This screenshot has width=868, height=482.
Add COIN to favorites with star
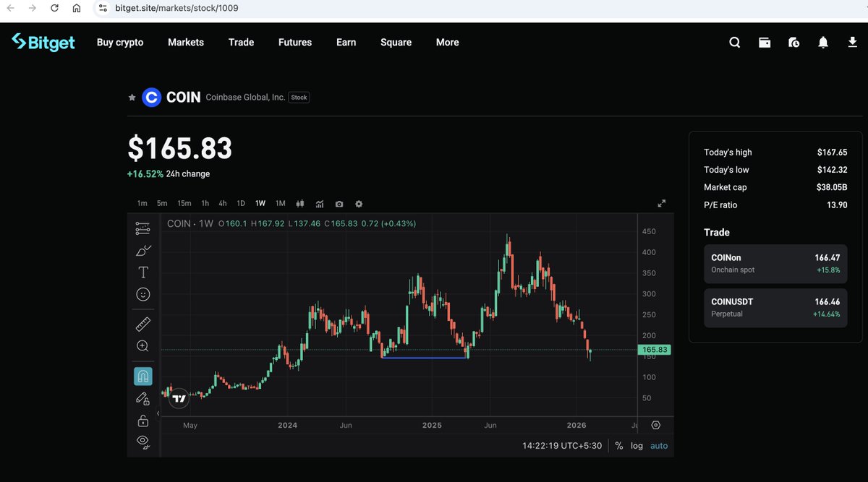132,97
